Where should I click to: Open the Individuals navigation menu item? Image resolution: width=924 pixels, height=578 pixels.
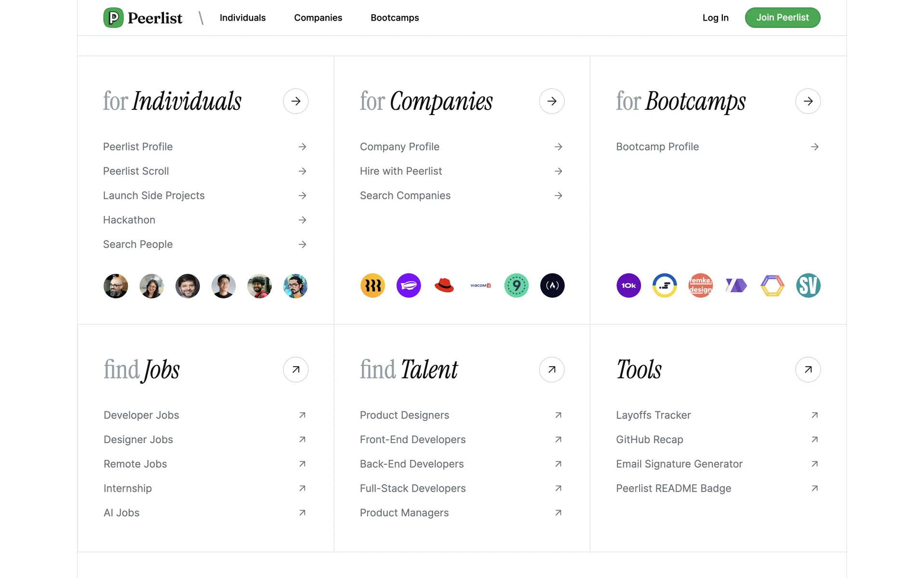(x=243, y=18)
